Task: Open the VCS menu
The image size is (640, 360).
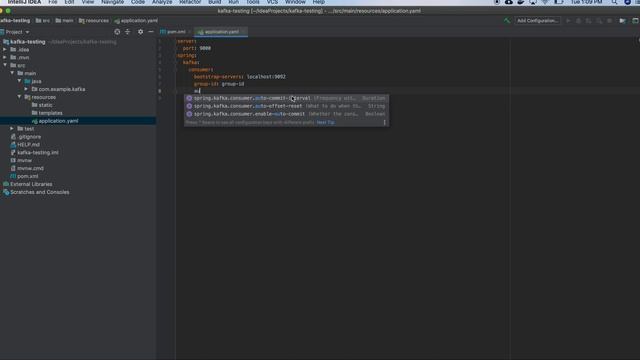Action: pyautogui.click(x=272, y=2)
